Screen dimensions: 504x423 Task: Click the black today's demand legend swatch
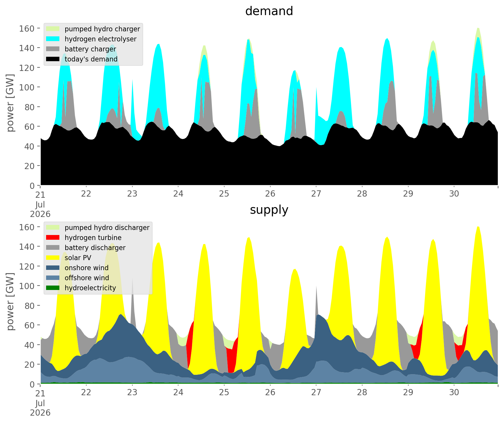coord(53,59)
